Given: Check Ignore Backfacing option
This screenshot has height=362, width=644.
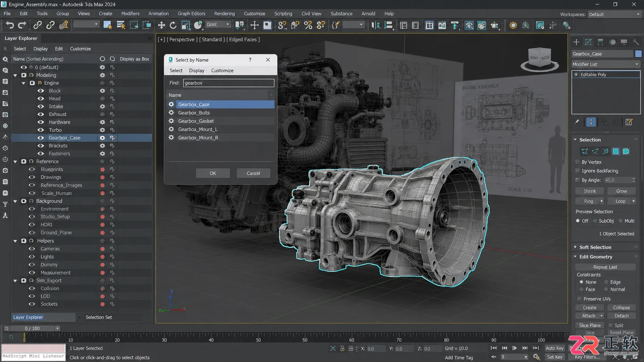Looking at the screenshot, I should tap(578, 171).
